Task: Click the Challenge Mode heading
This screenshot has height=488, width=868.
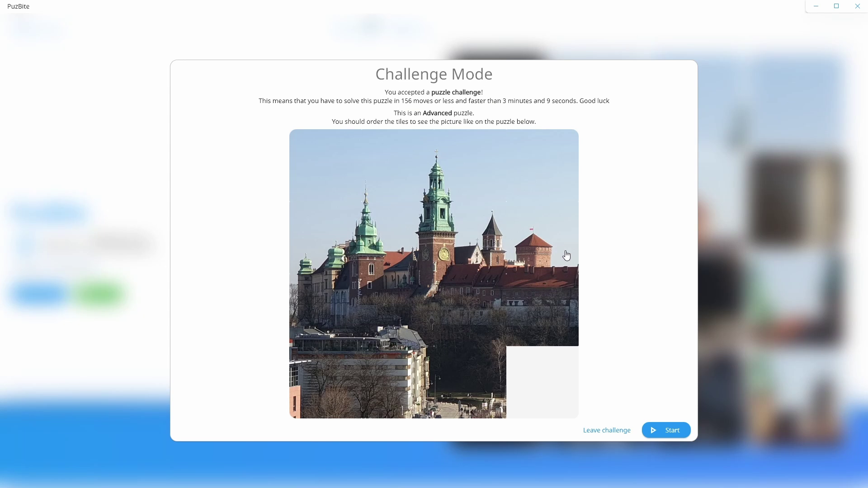Action: [434, 74]
